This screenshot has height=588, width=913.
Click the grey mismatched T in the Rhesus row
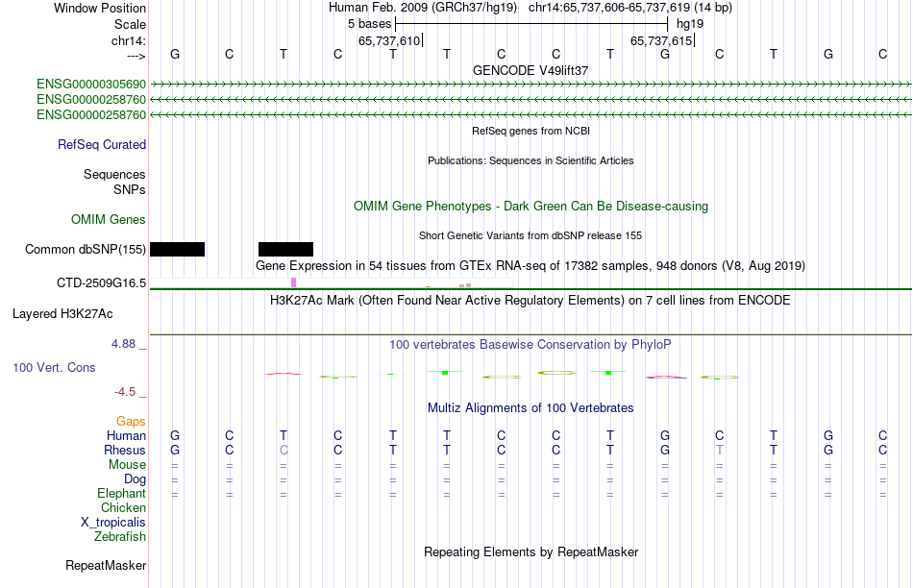pyautogui.click(x=720, y=450)
